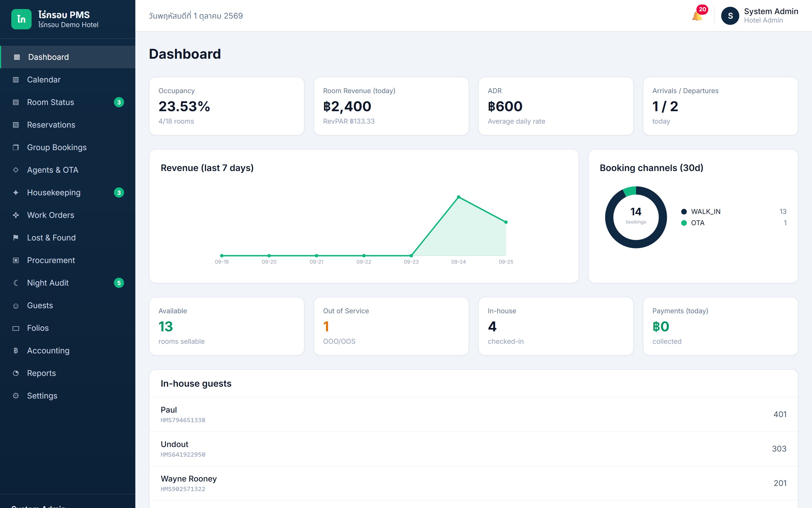The width and height of the screenshot is (812, 508).
Task: Click the Out of Service card
Action: (x=391, y=326)
